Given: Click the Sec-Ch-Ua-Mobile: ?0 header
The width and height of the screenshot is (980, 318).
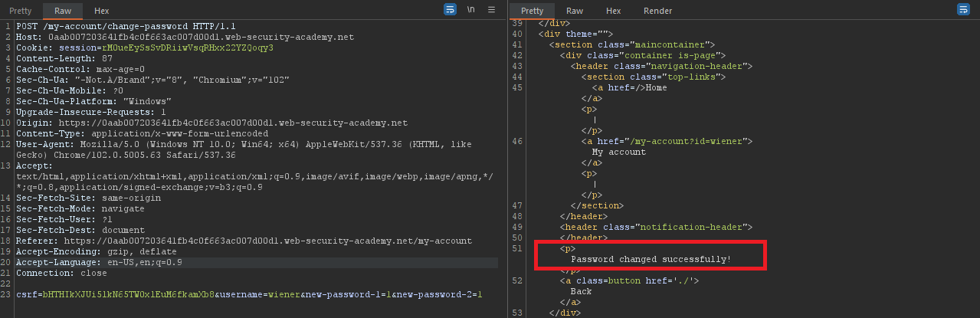Looking at the screenshot, I should (70, 90).
